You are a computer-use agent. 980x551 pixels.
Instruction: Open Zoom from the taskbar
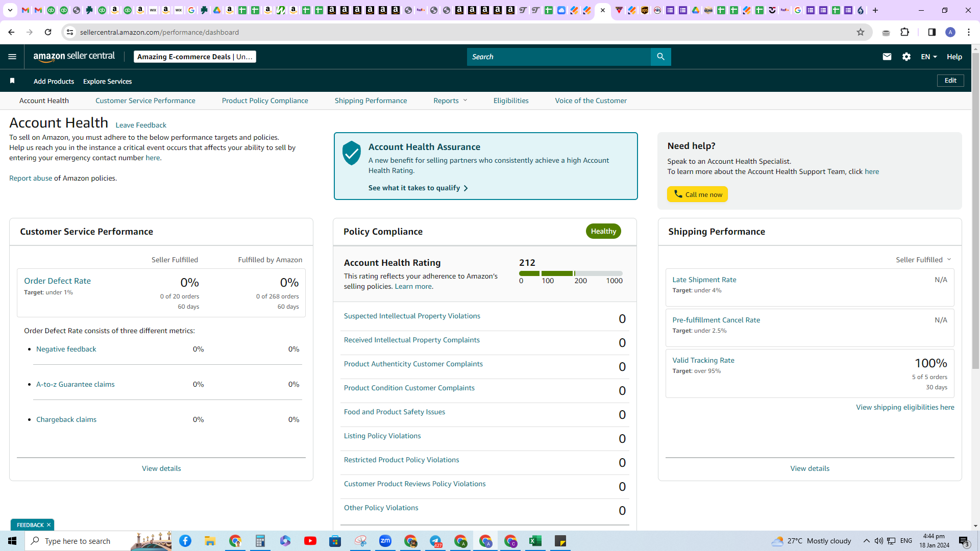(385, 541)
